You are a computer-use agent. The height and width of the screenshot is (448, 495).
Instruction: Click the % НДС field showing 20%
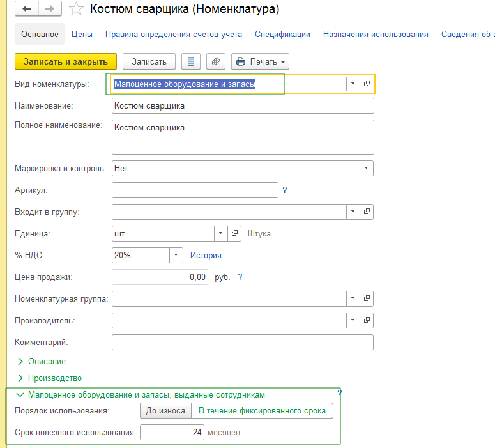tap(141, 255)
